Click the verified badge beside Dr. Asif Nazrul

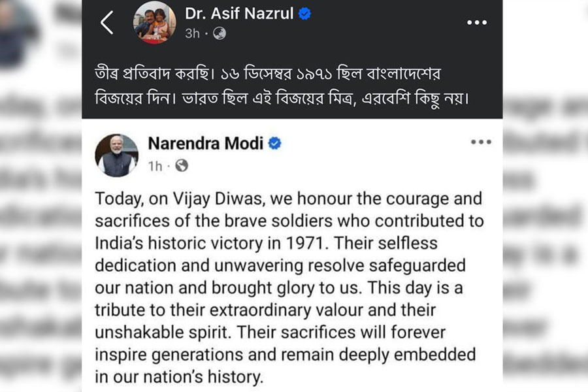304,14
